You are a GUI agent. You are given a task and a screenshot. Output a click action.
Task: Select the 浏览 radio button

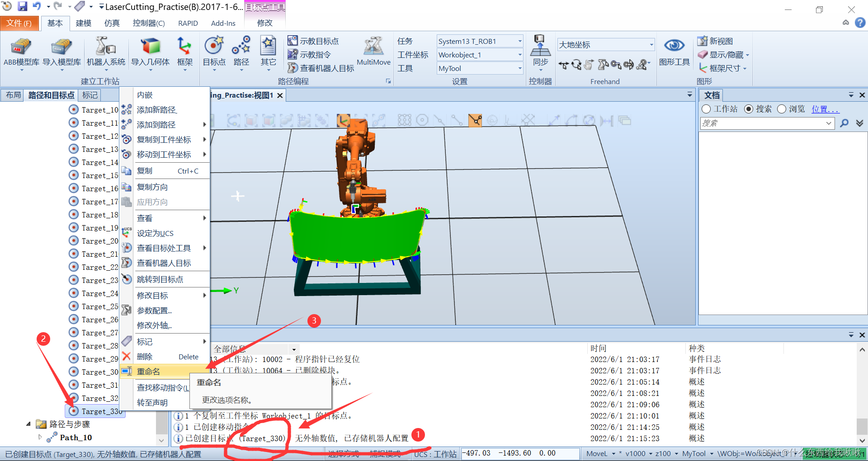pyautogui.click(x=782, y=109)
